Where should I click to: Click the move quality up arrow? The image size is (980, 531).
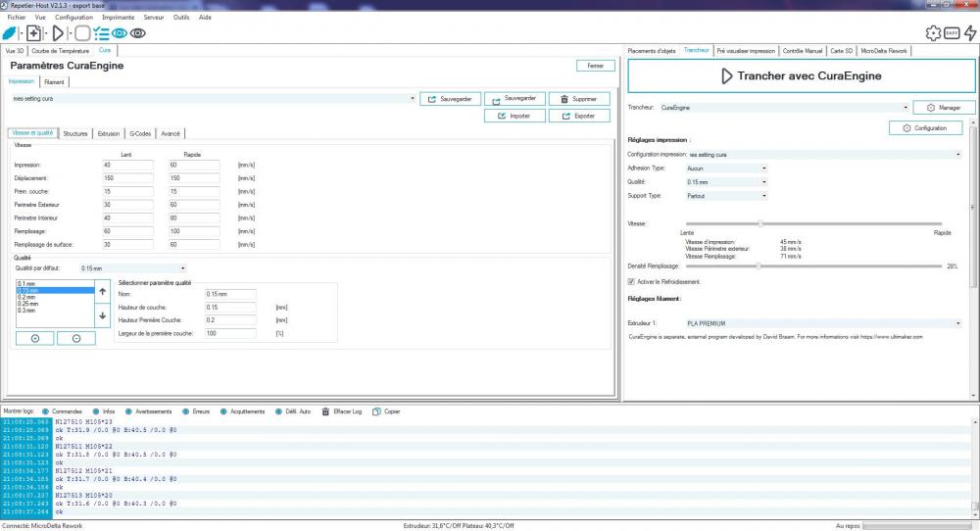coord(103,292)
